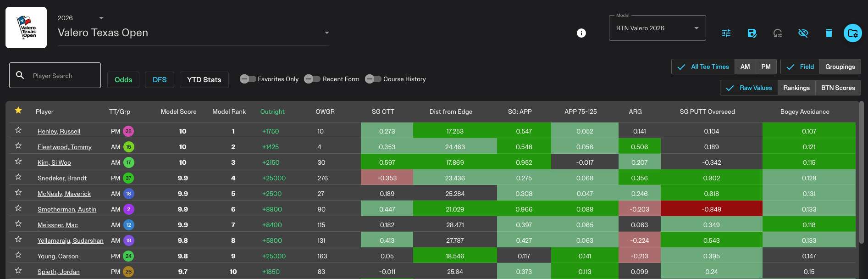This screenshot has width=868, height=279.
Task: Click group badge 16 for McNealy
Action: (x=128, y=194)
